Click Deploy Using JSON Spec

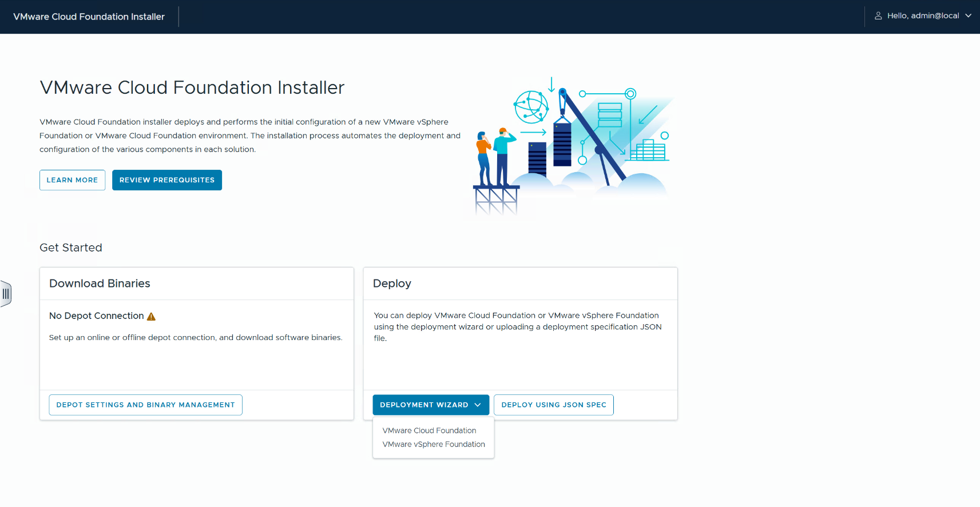click(554, 405)
